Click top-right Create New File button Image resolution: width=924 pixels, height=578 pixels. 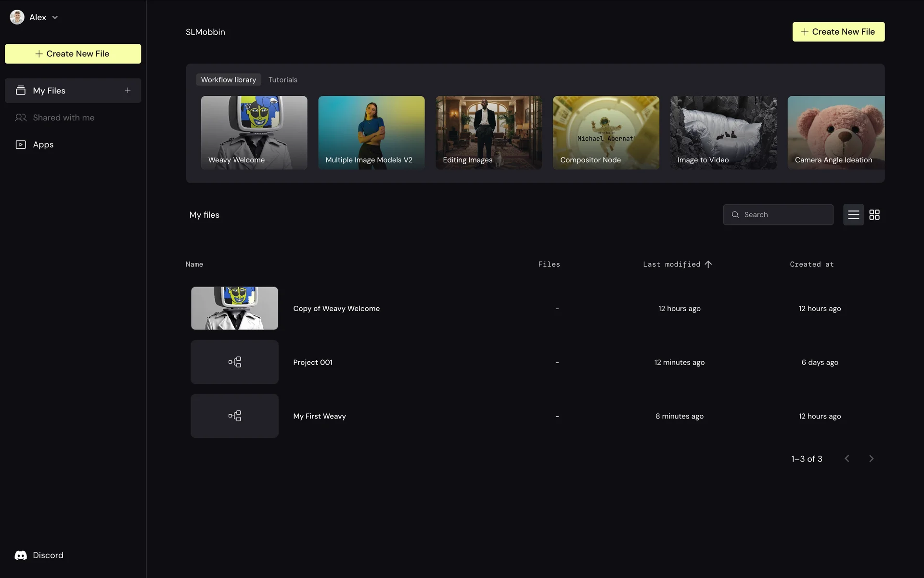point(838,32)
